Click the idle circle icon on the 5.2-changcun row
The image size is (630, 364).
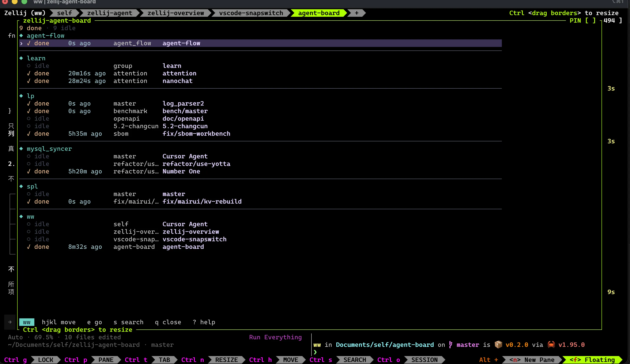coord(29,126)
